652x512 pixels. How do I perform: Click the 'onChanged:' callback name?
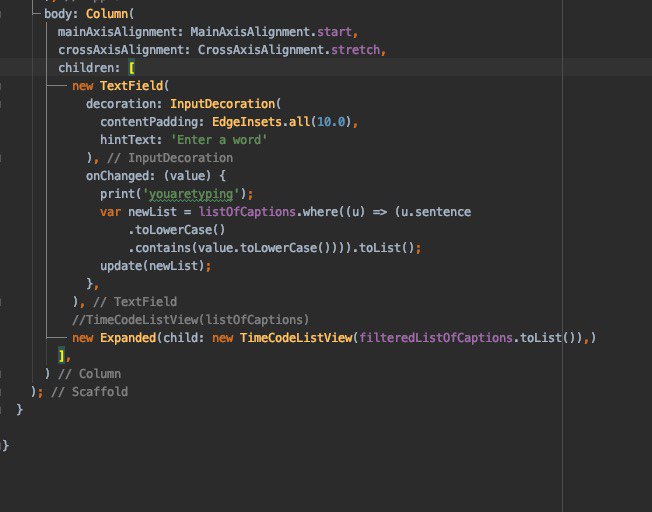coord(120,176)
